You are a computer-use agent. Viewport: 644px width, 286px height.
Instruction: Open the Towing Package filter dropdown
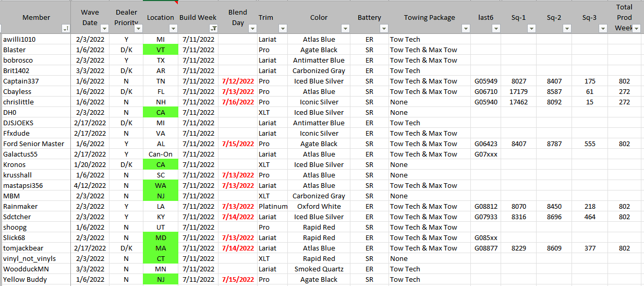(466, 29)
